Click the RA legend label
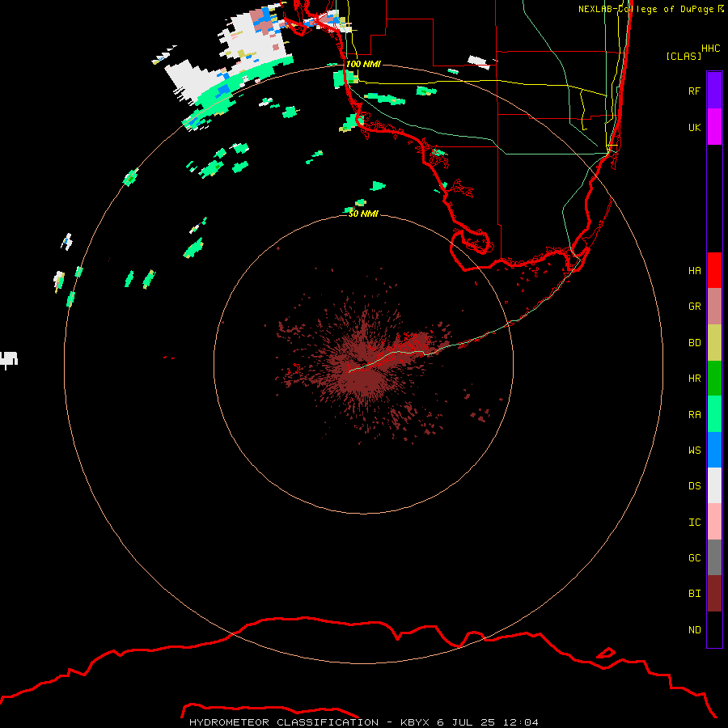 [x=694, y=415]
